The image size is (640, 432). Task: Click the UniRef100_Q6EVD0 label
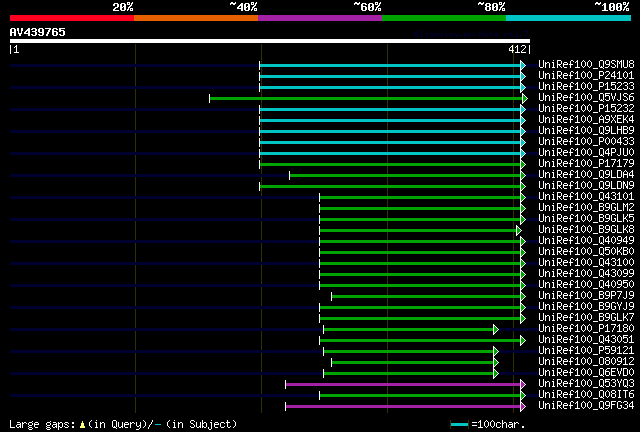[586, 373]
